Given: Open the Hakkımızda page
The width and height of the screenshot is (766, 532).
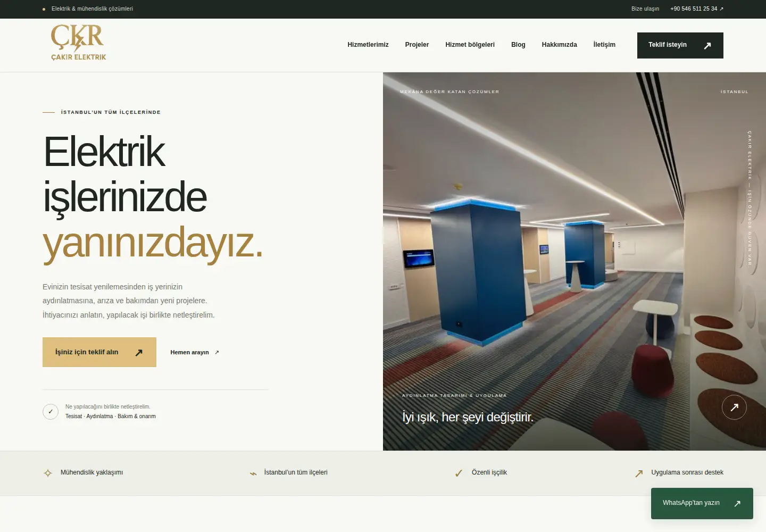Looking at the screenshot, I should point(560,45).
